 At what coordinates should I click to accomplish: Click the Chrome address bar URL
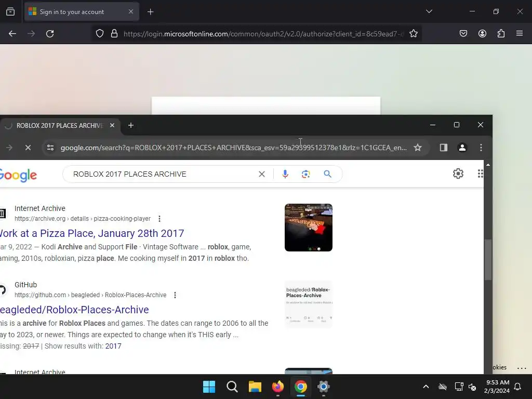tap(233, 148)
